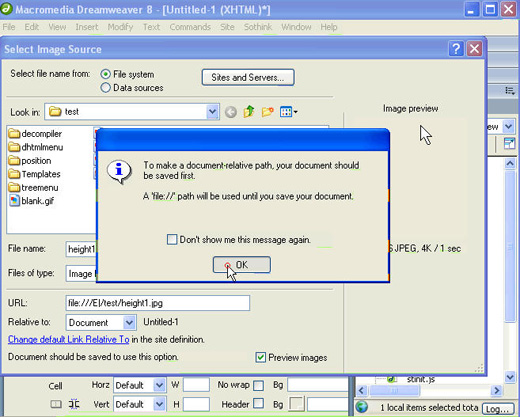Open the Sothink menu
520x417 pixels.
coord(258,27)
